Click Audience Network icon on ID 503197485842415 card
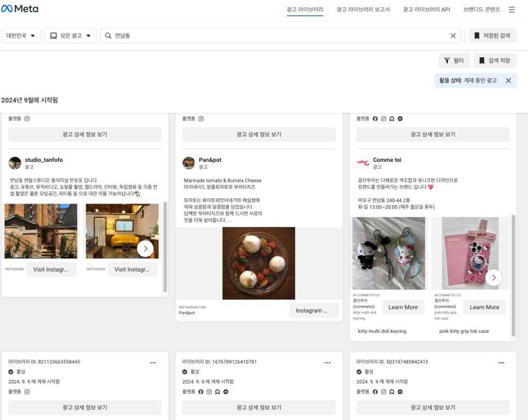Screen dimensions: 528x420 (392, 391)
